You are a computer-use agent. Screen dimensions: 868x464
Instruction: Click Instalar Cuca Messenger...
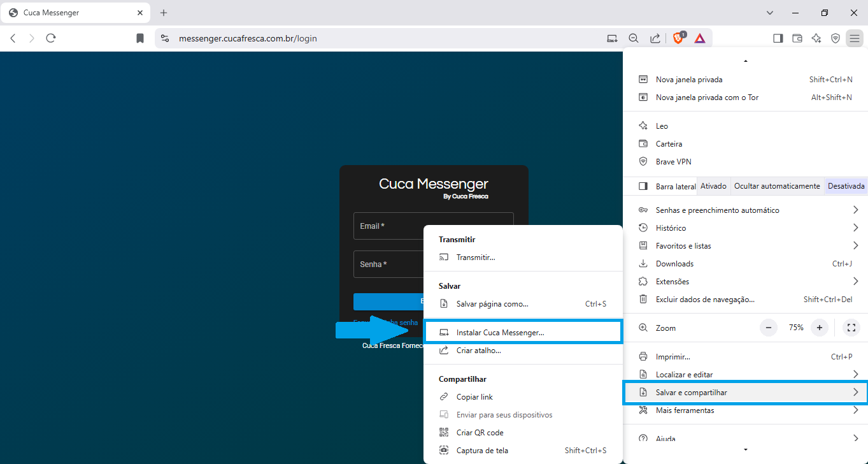tap(523, 333)
